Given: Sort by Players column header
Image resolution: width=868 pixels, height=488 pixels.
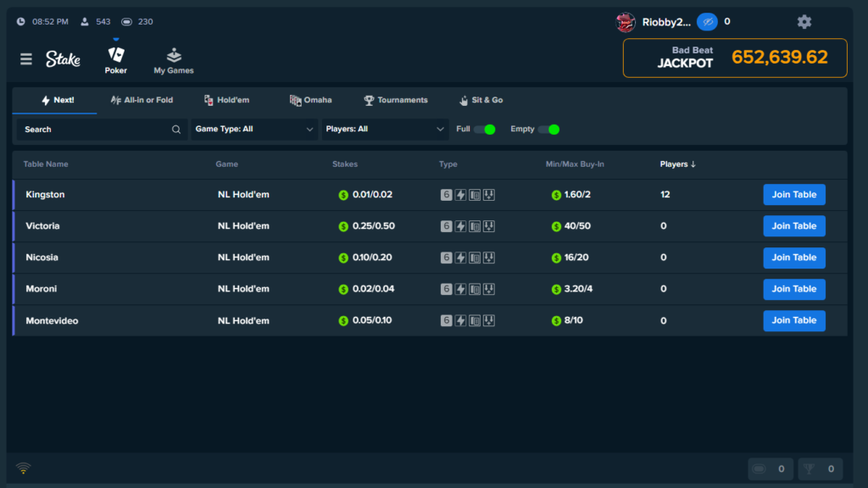Looking at the screenshot, I should (x=678, y=164).
